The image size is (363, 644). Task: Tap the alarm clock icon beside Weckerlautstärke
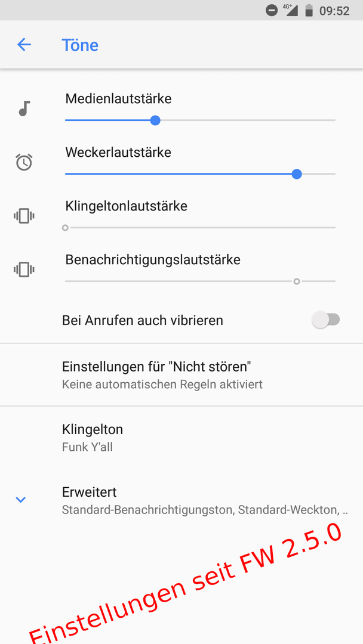(x=24, y=162)
